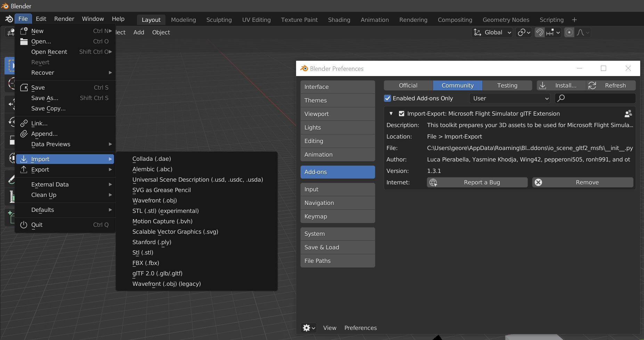This screenshot has width=644, height=340.
Task: Open the Render menu
Action: tap(64, 19)
